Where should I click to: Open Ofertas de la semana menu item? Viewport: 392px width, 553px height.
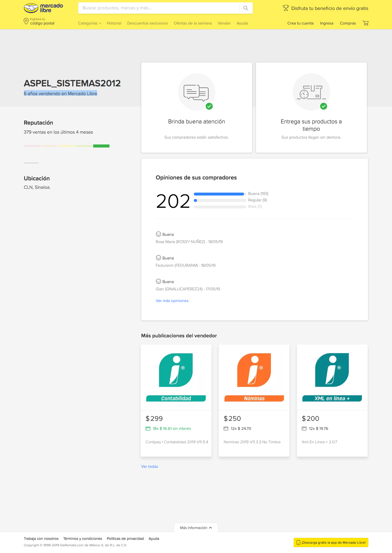[x=193, y=23]
